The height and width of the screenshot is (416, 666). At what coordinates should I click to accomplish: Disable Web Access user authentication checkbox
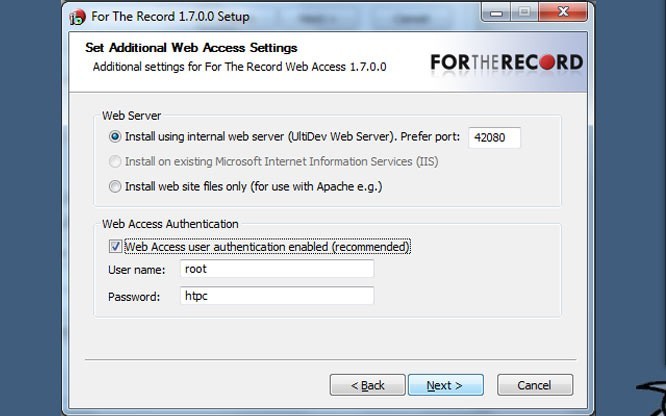(116, 246)
